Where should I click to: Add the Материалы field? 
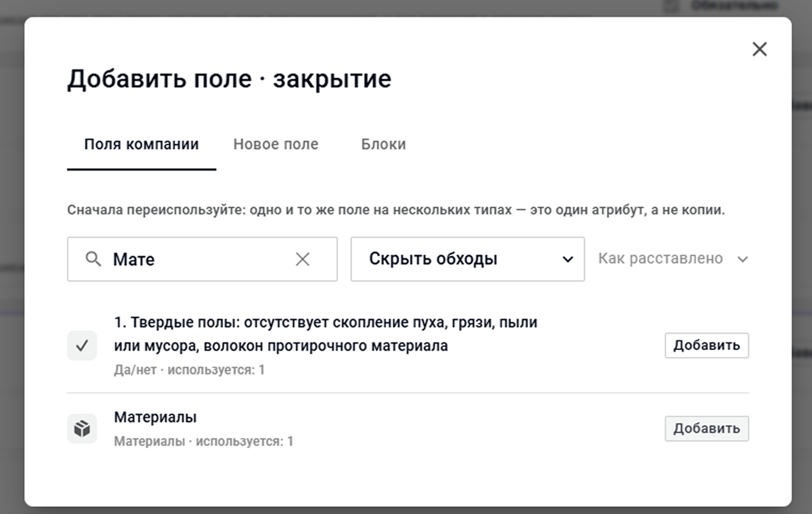(x=707, y=429)
